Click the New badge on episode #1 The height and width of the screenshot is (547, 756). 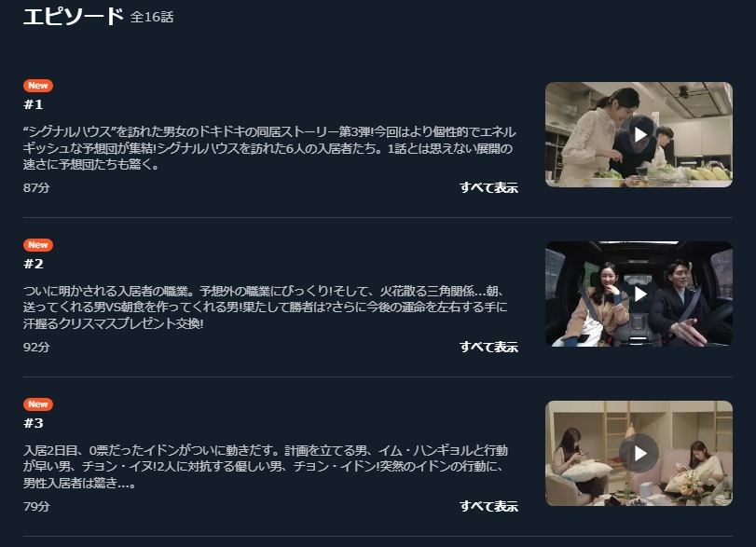tap(38, 86)
